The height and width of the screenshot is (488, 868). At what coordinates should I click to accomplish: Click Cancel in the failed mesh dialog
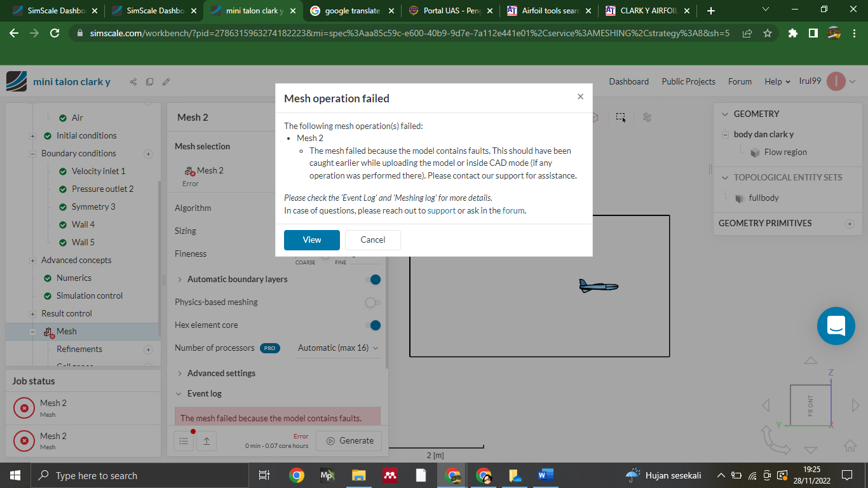point(373,240)
